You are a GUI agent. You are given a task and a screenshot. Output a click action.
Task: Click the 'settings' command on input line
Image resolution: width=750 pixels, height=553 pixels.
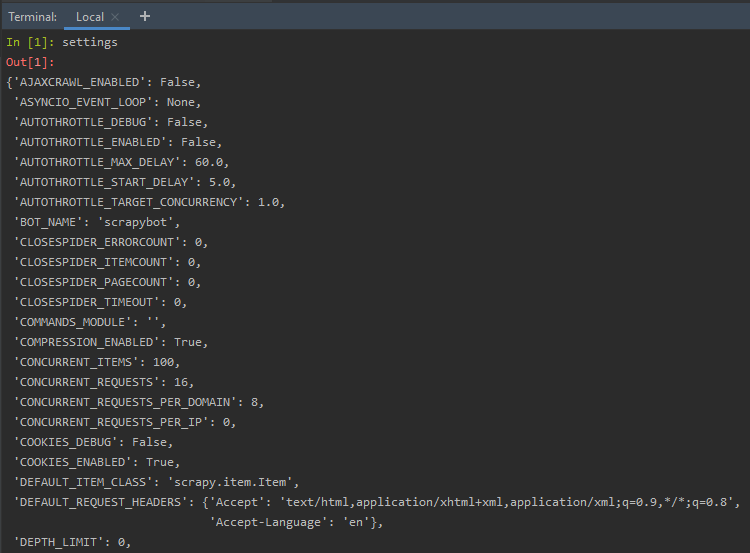click(x=90, y=42)
